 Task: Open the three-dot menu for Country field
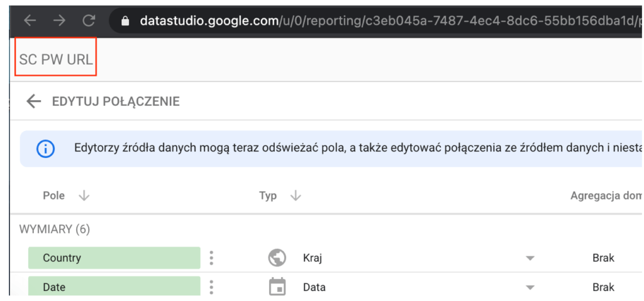tap(212, 258)
